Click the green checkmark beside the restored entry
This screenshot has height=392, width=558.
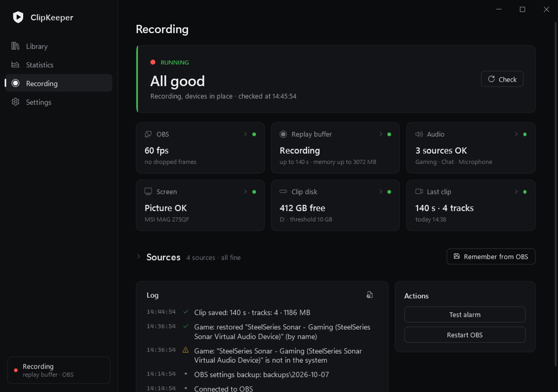click(x=186, y=326)
